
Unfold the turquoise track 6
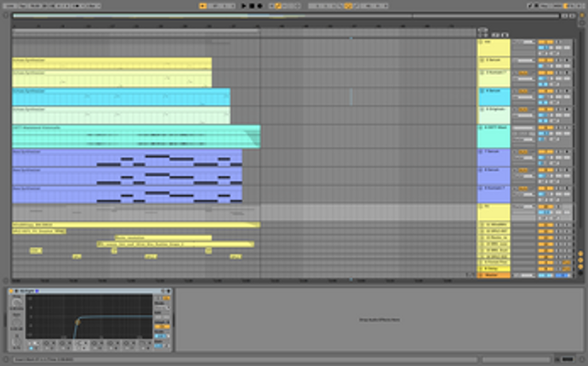(482, 128)
